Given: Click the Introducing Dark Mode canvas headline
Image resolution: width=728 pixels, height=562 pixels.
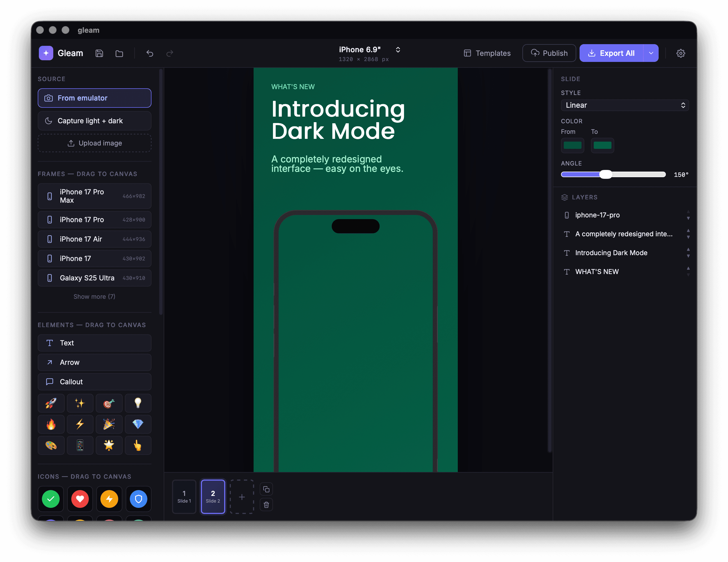Looking at the screenshot, I should [x=338, y=120].
